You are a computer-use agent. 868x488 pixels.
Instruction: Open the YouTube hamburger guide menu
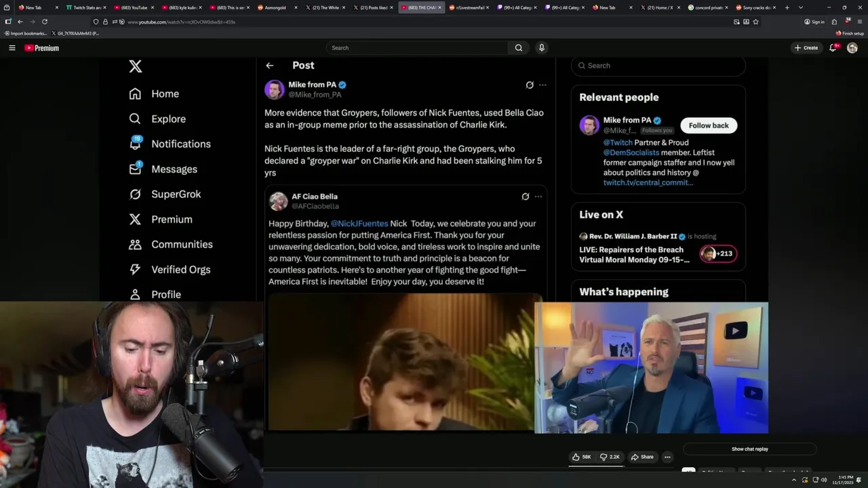click(x=12, y=47)
